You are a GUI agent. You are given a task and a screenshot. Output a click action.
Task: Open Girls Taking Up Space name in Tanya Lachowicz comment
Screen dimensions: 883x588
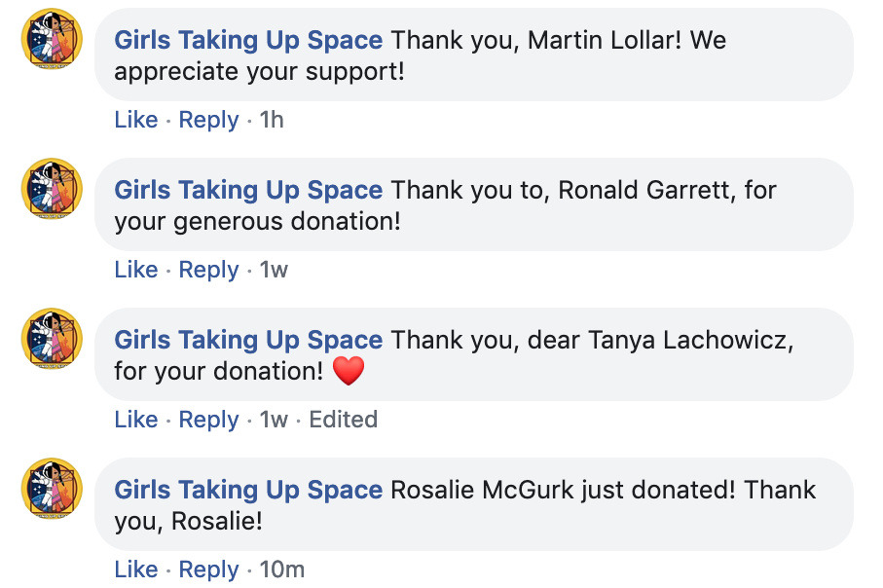click(x=248, y=340)
